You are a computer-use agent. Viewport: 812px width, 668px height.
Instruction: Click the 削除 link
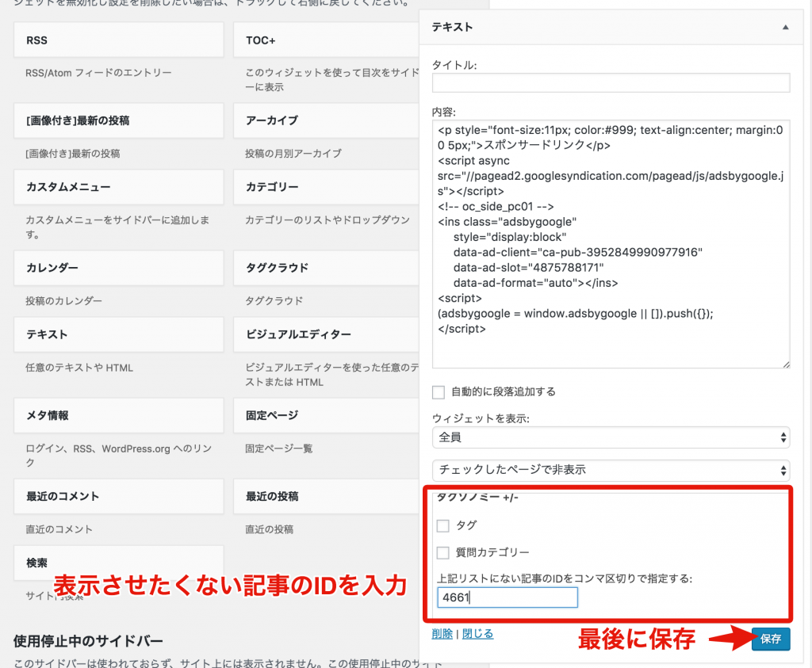442,634
